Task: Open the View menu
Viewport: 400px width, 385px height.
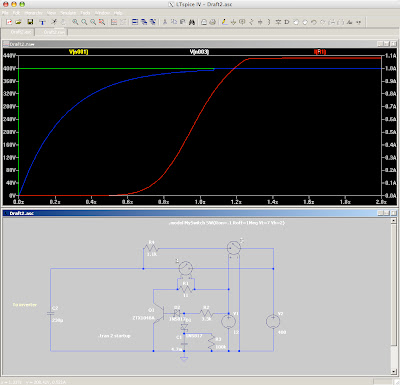Action: (51, 13)
